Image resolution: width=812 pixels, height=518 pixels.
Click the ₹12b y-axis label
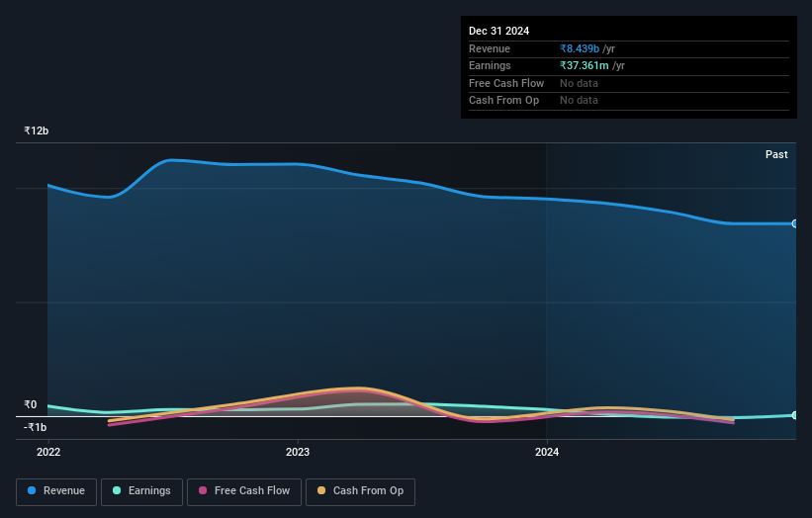[37, 130]
